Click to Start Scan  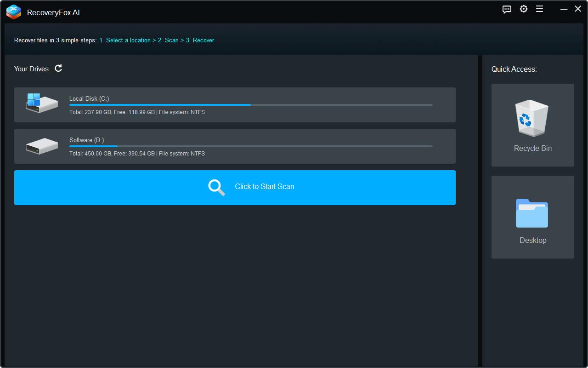(x=265, y=187)
